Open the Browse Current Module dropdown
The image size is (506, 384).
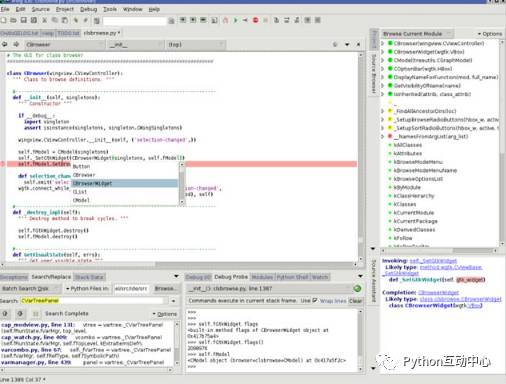coord(417,34)
